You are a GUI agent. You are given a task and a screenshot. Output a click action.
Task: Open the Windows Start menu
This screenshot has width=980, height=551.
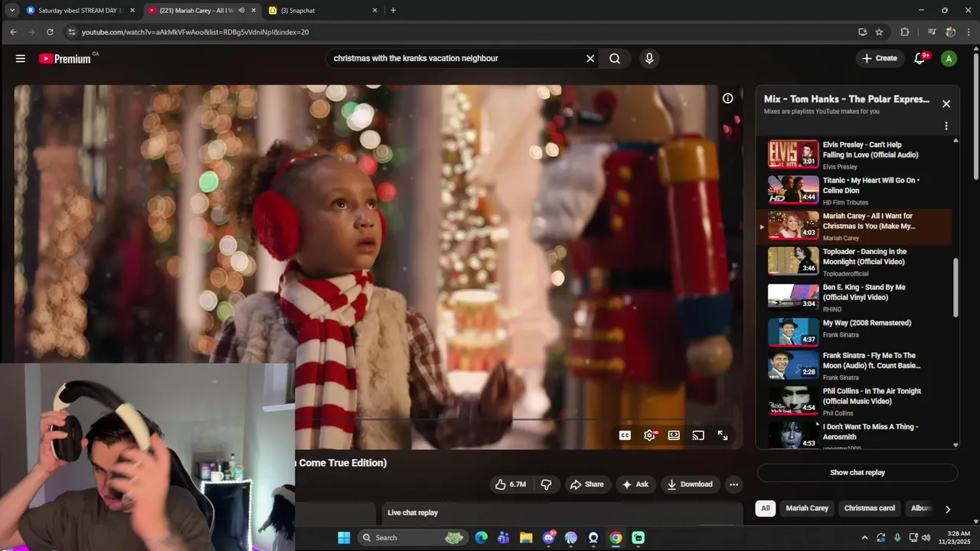click(x=344, y=538)
